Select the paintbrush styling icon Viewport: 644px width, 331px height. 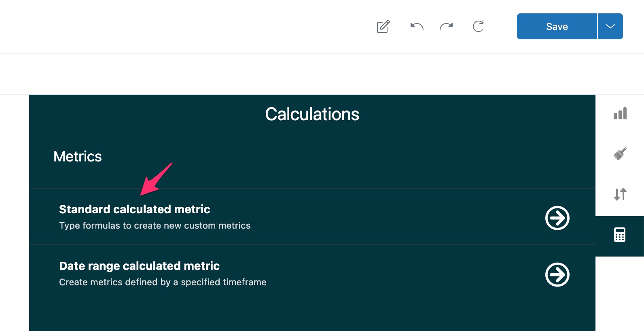(620, 154)
